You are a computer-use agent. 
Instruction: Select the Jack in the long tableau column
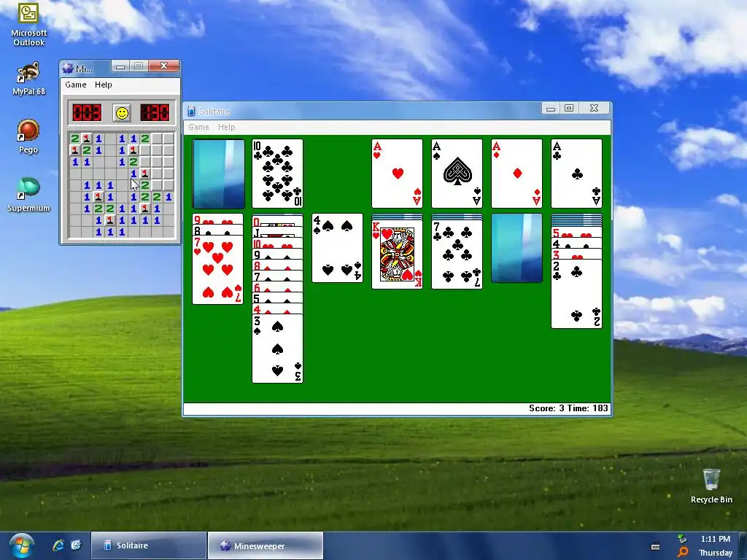pos(277,233)
